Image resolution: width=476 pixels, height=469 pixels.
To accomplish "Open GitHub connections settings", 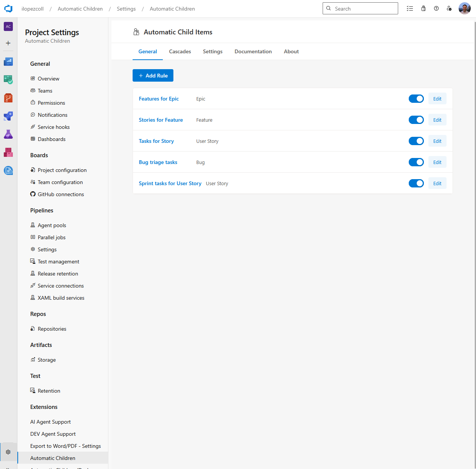I will [60, 194].
